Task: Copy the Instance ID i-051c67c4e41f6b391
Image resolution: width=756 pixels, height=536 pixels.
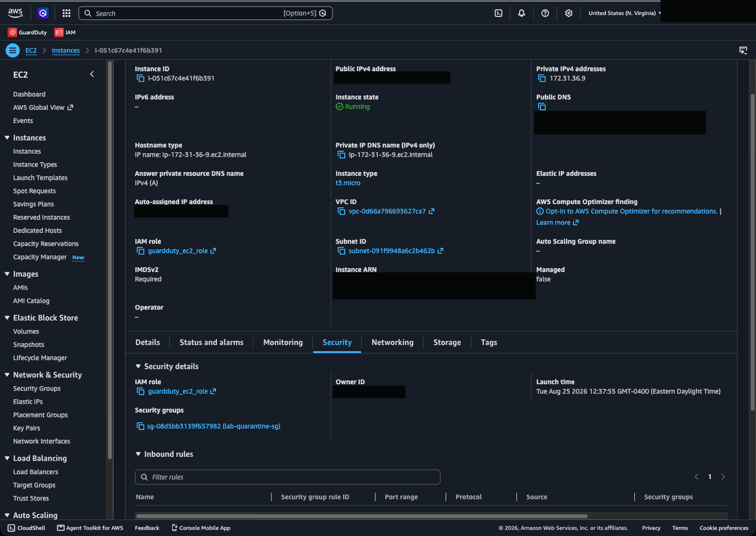Action: pos(140,78)
